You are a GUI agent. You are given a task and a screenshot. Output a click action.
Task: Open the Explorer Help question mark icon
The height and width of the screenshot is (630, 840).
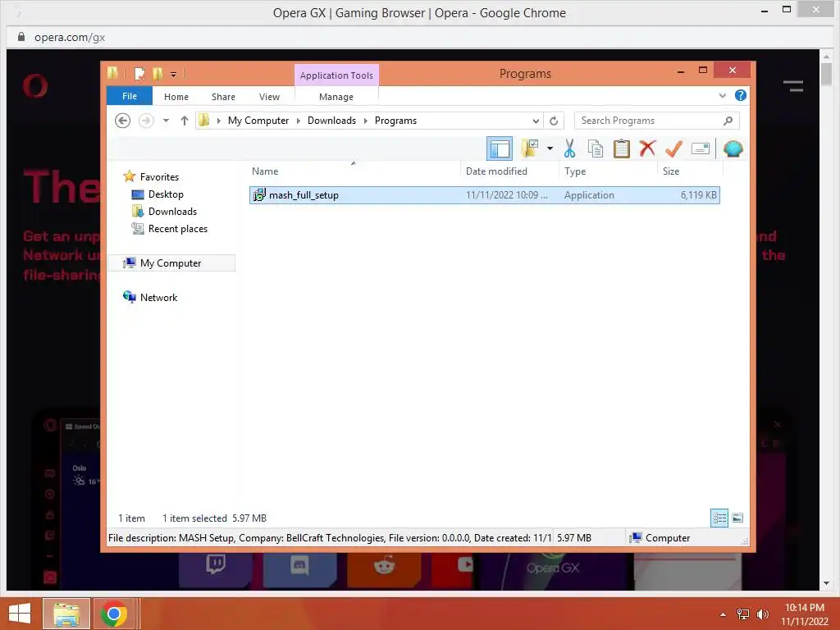pos(741,95)
